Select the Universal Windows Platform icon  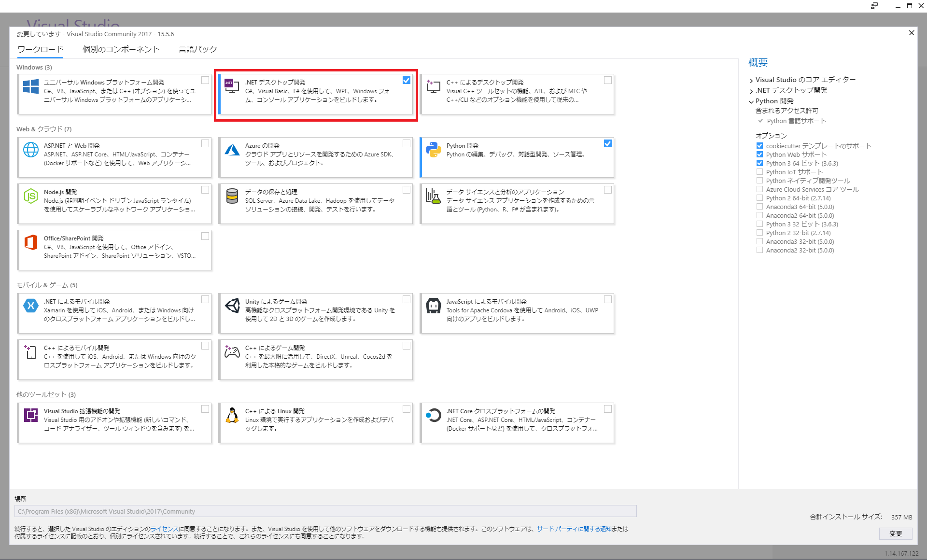pyautogui.click(x=31, y=86)
